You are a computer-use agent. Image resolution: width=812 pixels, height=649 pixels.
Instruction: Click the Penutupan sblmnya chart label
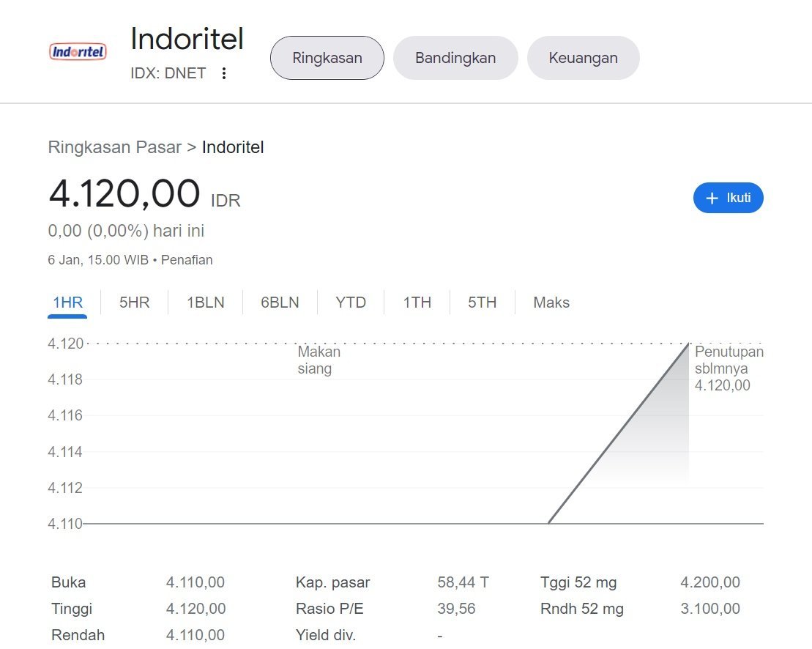pyautogui.click(x=729, y=368)
